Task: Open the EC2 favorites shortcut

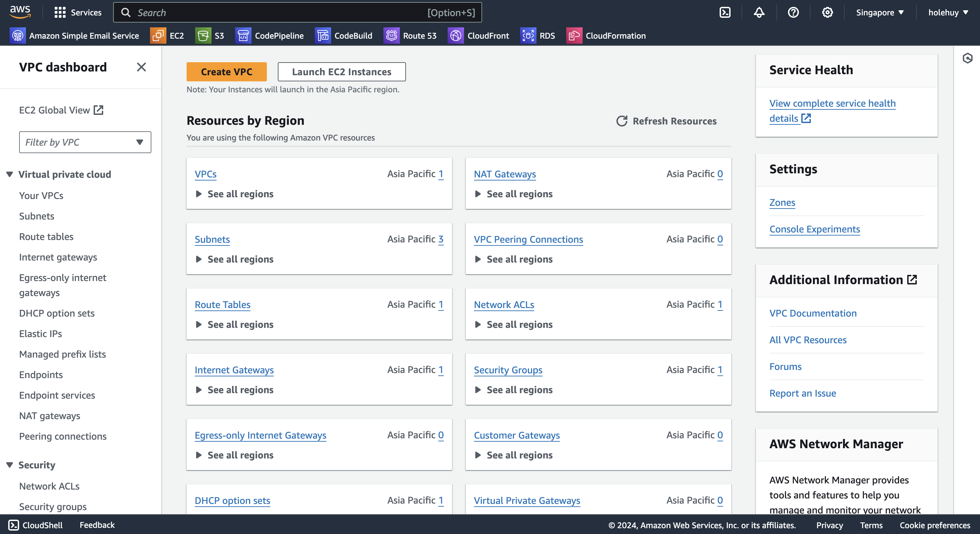Action: point(167,36)
